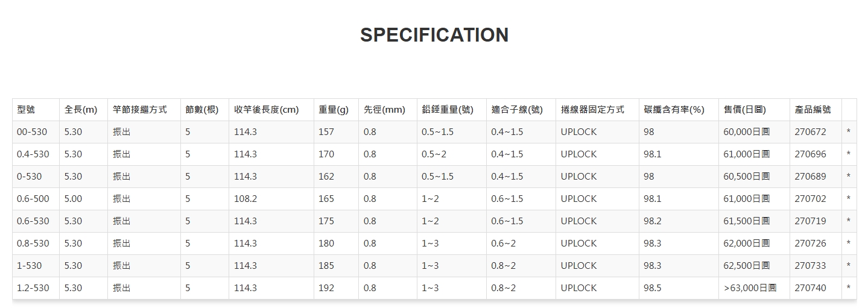Click the 192 weight cell
868x308 pixels.
point(326,288)
